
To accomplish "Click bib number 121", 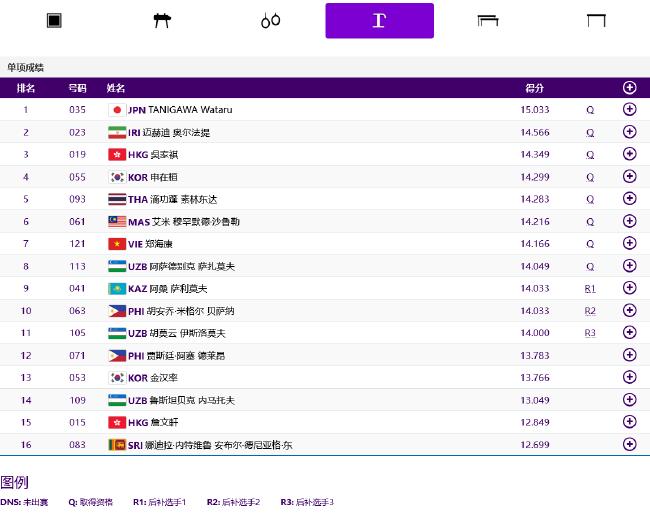I will (x=78, y=244).
